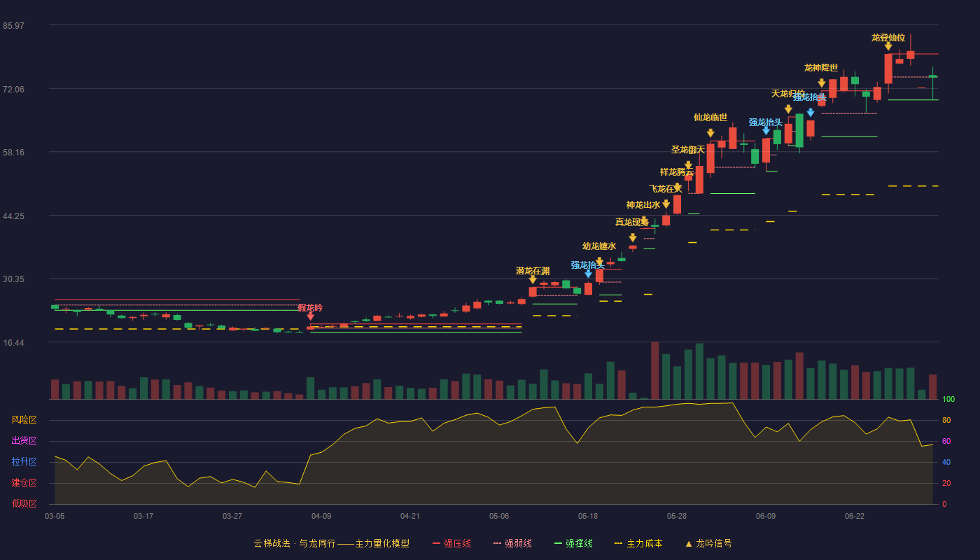Image resolution: width=980 pixels, height=560 pixels.
Task: Toggle the 强弱线 legend entry
Action: point(512,543)
